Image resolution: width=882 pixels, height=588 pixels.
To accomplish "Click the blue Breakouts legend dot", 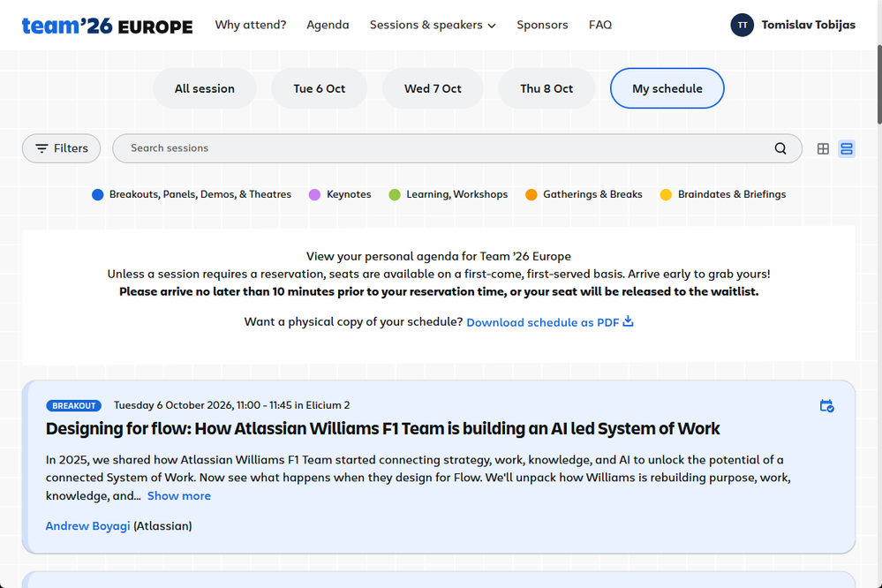I will tap(98, 195).
